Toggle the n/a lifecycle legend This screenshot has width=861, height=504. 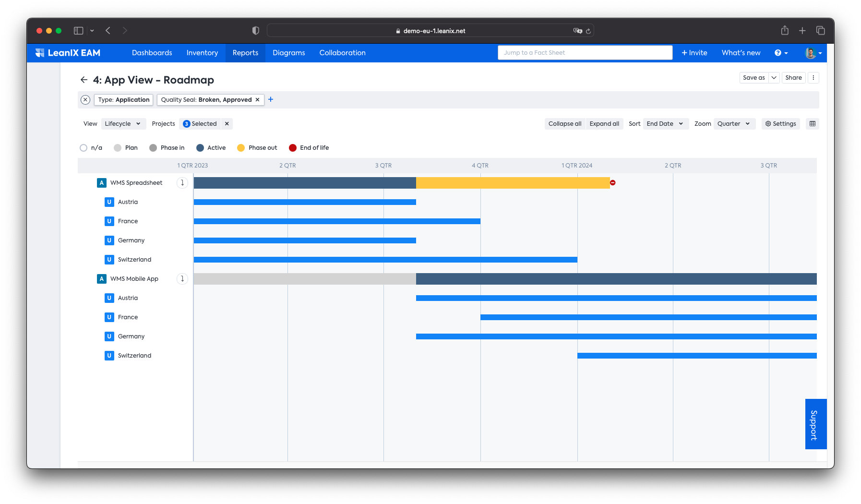tap(91, 148)
